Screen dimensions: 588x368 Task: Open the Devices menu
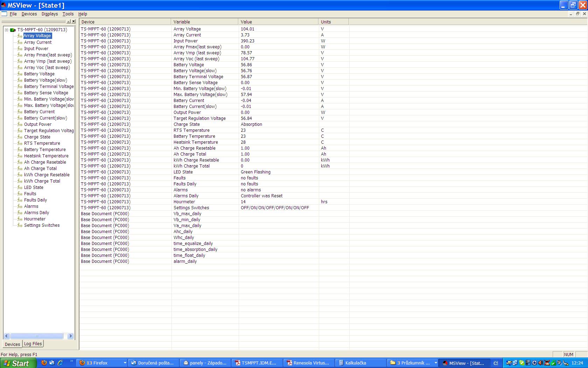pos(29,14)
